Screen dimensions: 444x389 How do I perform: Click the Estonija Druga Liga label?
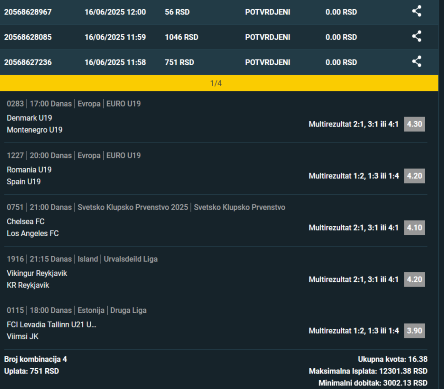pos(112,310)
